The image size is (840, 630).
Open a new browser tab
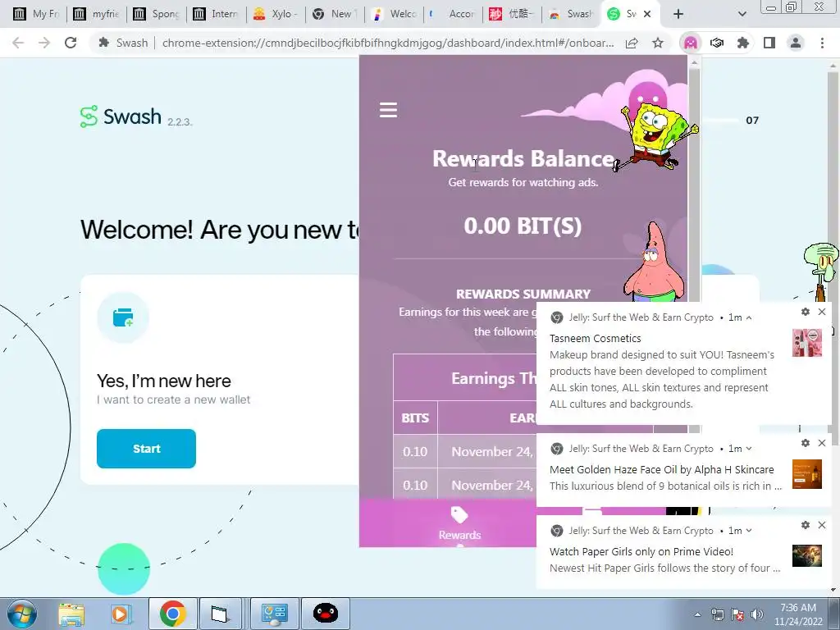tap(678, 14)
